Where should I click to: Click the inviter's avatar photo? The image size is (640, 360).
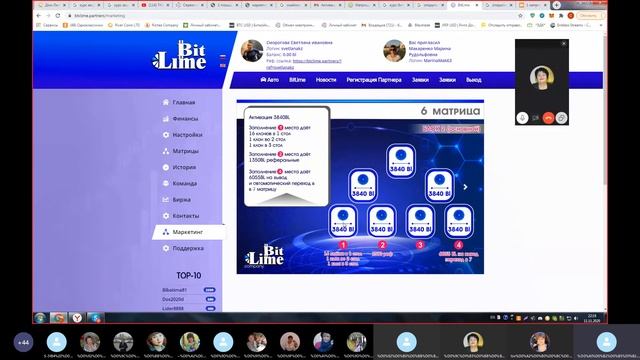(x=394, y=51)
